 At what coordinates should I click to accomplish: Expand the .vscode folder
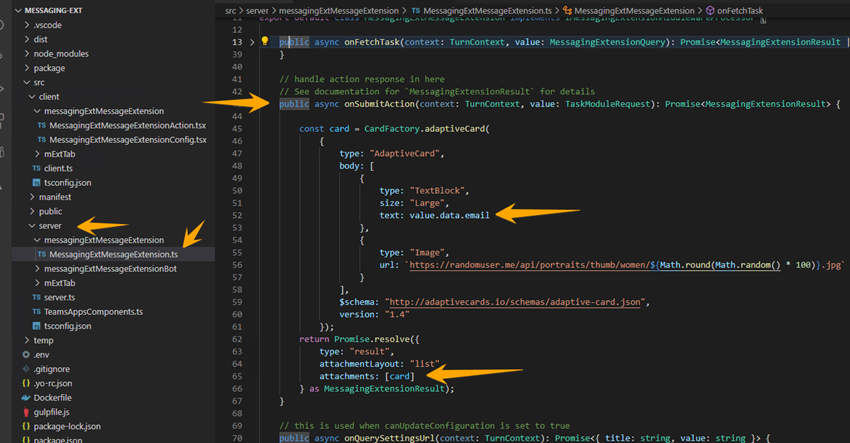tap(27, 25)
